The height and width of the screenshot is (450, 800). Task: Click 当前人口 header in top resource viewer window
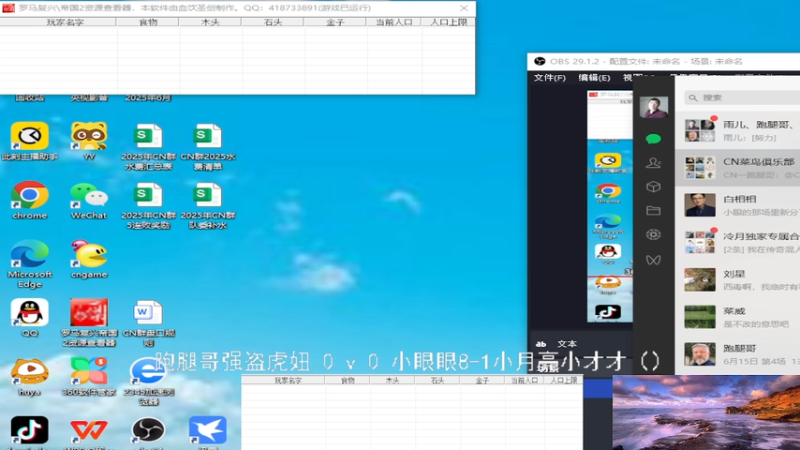[394, 22]
